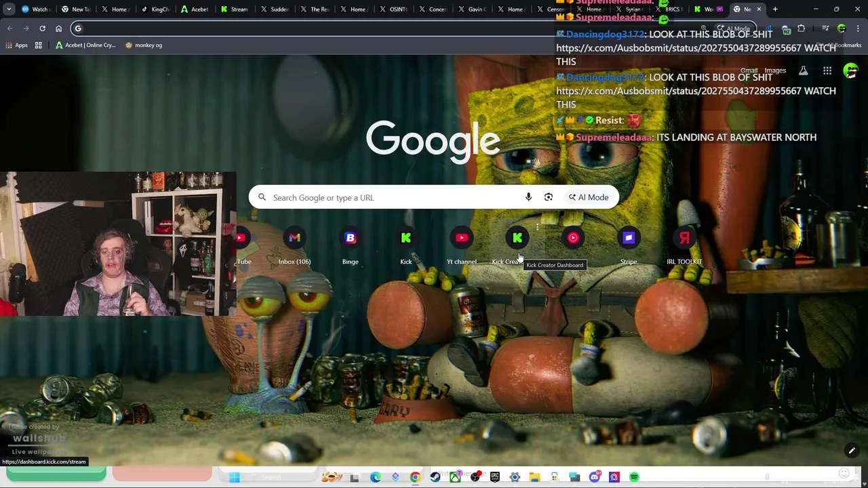
Task: Open Google Lens image search icon
Action: (x=549, y=197)
